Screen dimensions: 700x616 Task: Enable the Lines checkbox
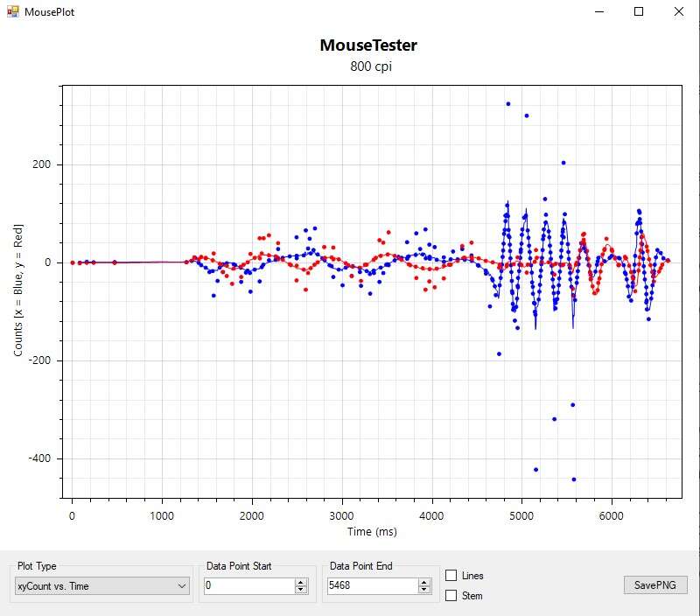[x=451, y=576]
